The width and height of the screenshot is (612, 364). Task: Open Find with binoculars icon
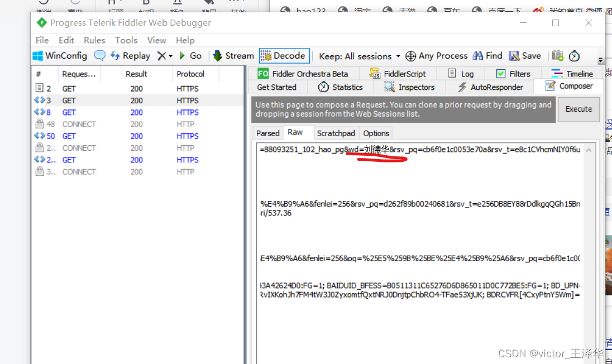point(487,56)
